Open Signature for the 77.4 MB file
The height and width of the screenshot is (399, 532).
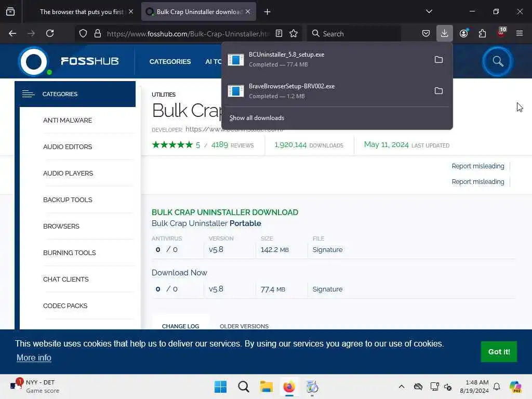tap(327, 289)
